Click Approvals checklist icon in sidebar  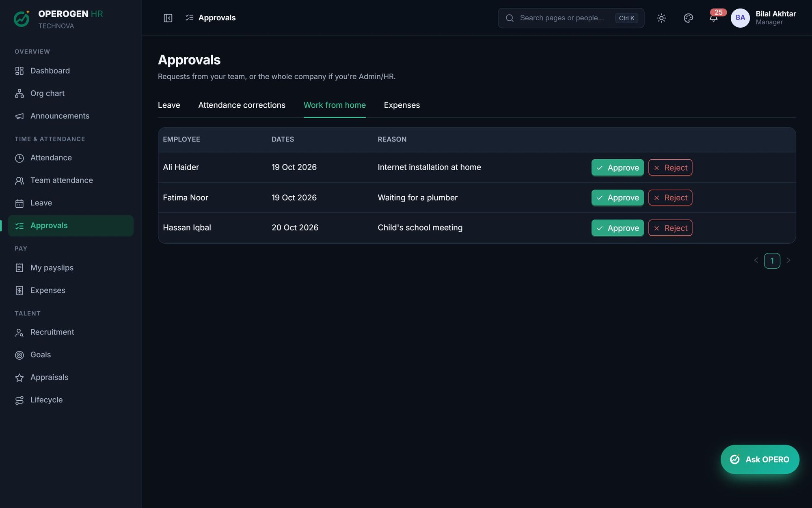[19, 226]
